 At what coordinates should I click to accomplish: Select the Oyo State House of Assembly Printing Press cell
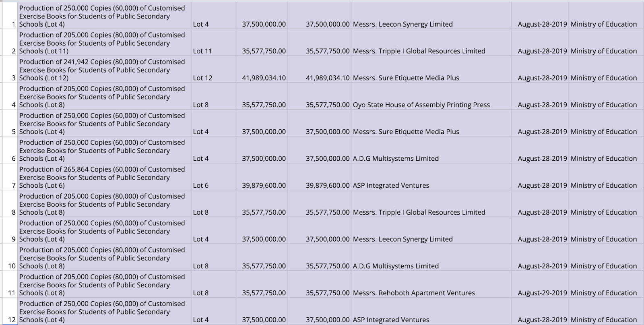click(x=421, y=105)
